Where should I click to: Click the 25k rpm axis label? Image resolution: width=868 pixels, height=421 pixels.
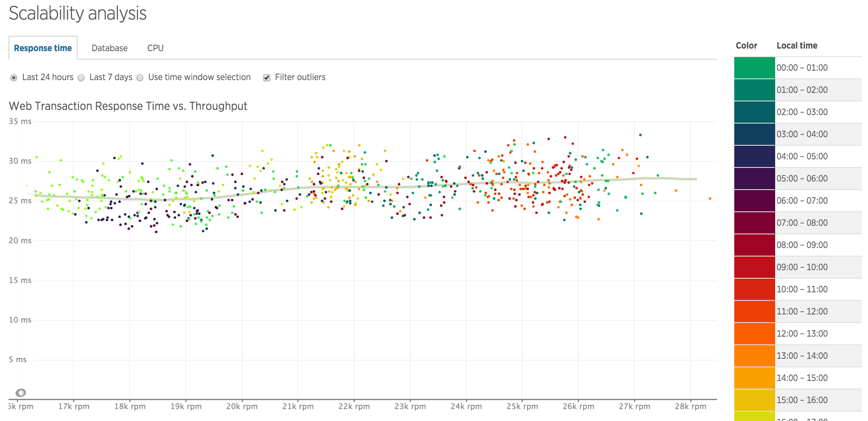(522, 407)
